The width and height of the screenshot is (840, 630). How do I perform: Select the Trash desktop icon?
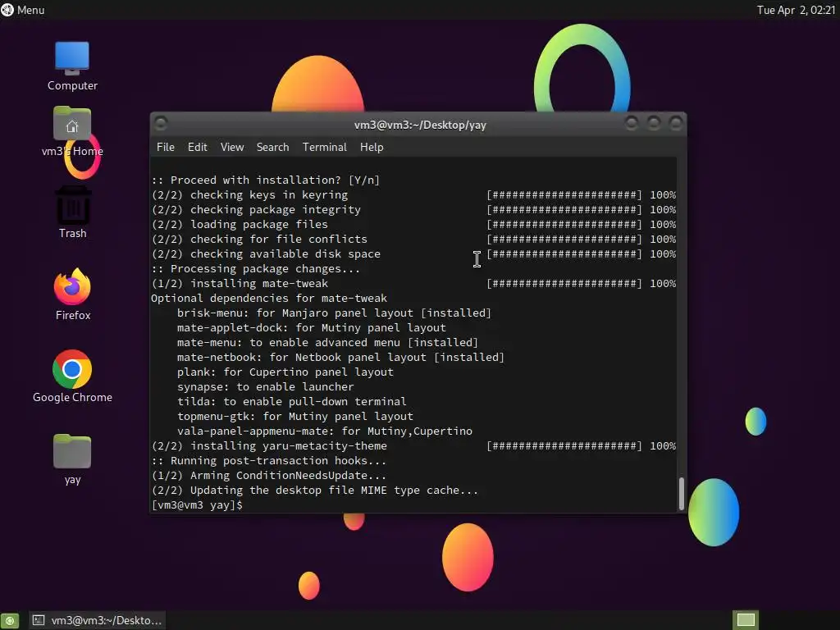pos(72,212)
